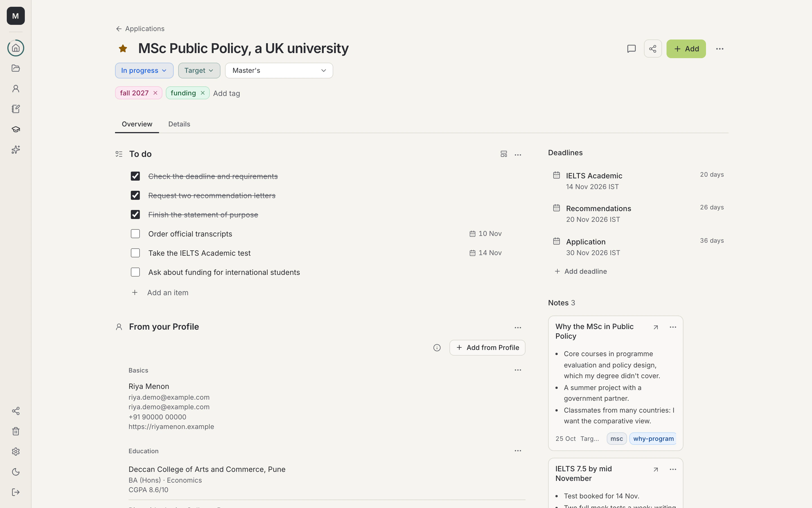Uncheck Check the deadline and requirements
The height and width of the screenshot is (508, 812).
click(135, 176)
